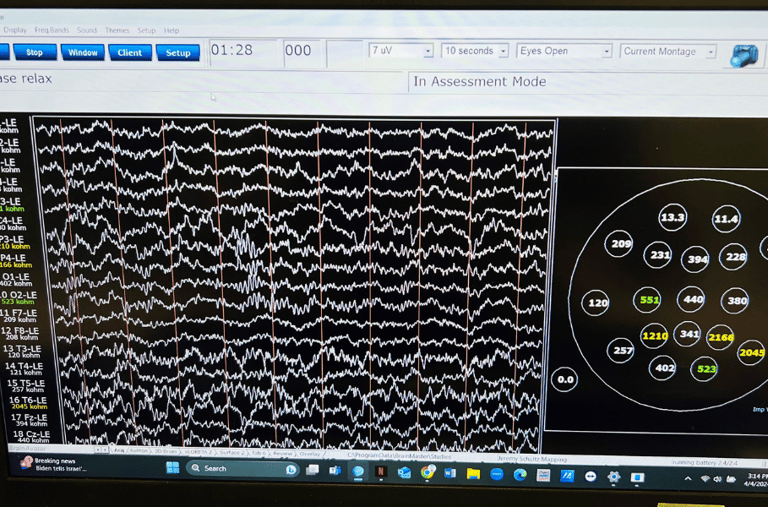Switch to the sLORETA 2 tab

tap(197, 452)
